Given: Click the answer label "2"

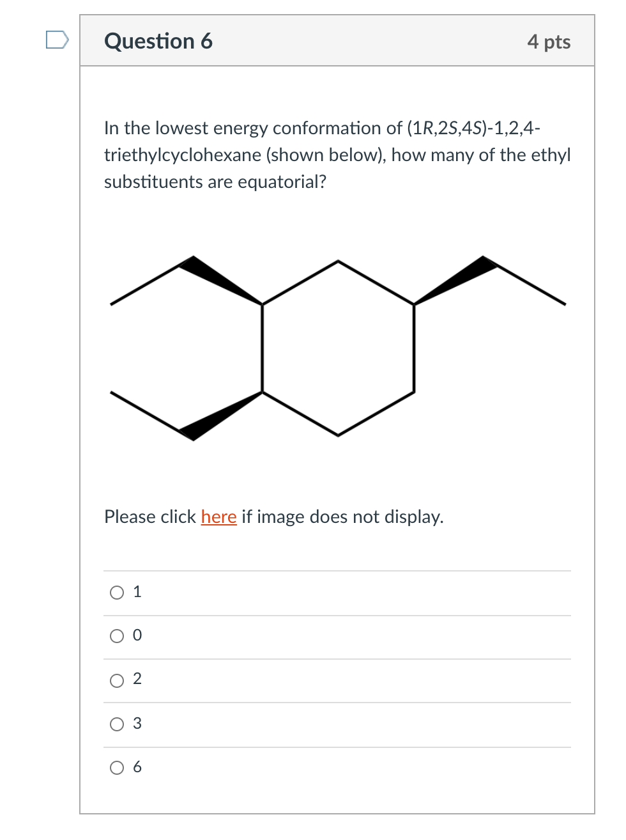Looking at the screenshot, I should pos(137,680).
